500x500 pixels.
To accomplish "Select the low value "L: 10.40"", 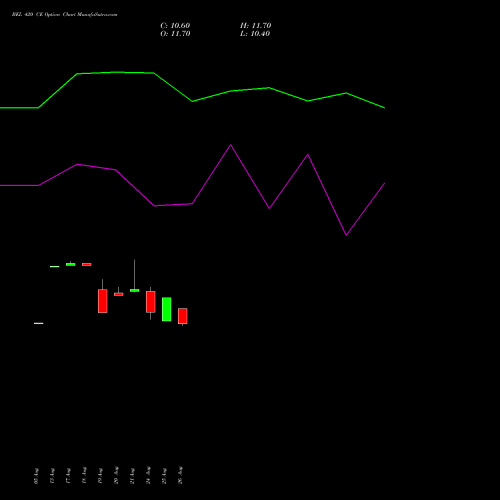I will [x=255, y=34].
